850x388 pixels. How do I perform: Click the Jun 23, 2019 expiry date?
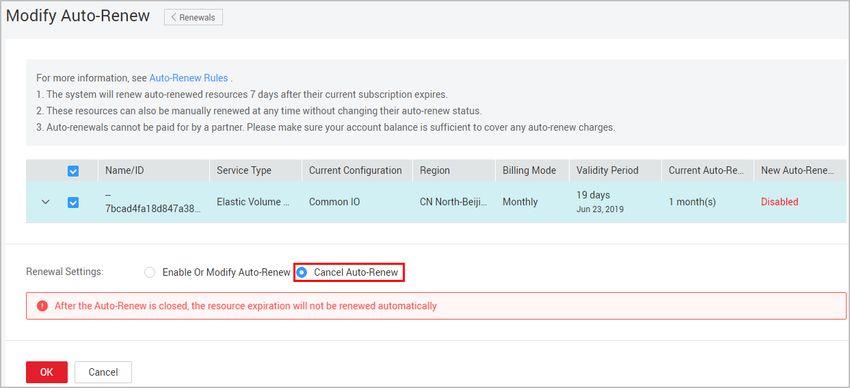point(600,209)
